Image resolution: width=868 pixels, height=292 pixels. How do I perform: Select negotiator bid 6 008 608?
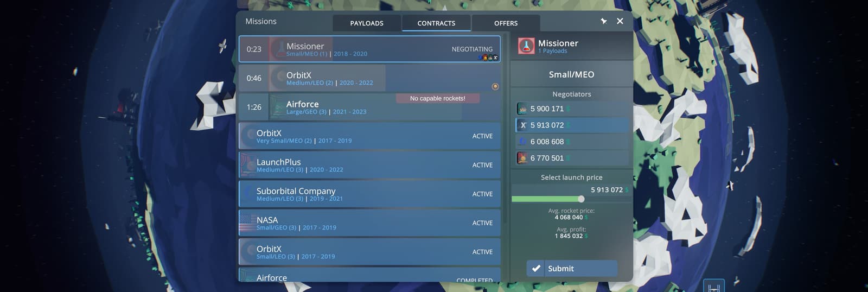[x=572, y=141]
